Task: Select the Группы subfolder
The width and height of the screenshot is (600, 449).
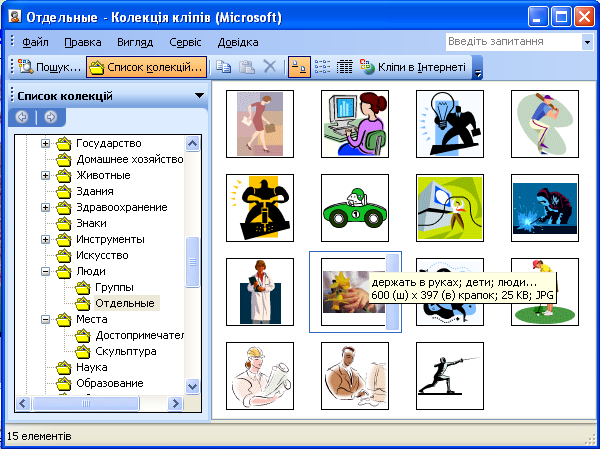Action: coord(104,287)
